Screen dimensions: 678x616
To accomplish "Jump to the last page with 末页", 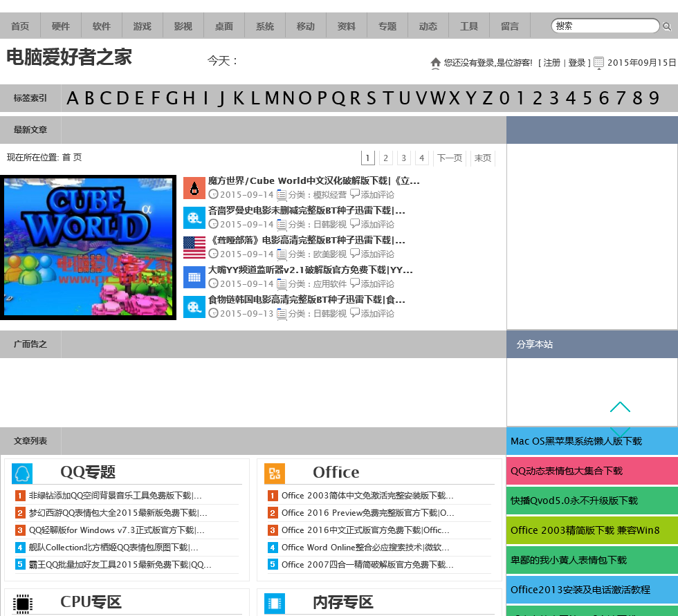I will [x=483, y=158].
